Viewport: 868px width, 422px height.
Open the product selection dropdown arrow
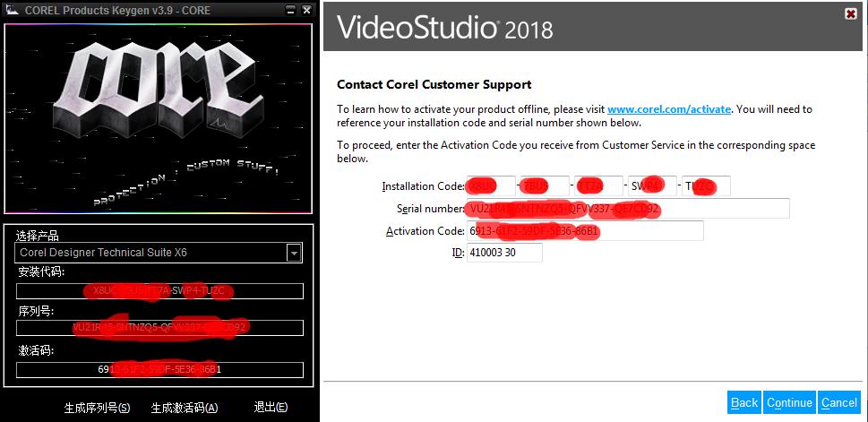point(294,253)
